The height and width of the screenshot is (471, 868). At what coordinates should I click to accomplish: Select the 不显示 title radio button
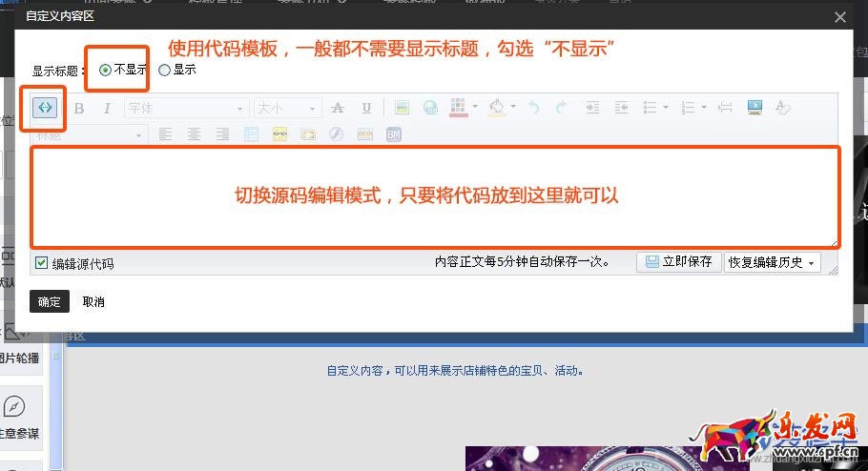coord(105,70)
